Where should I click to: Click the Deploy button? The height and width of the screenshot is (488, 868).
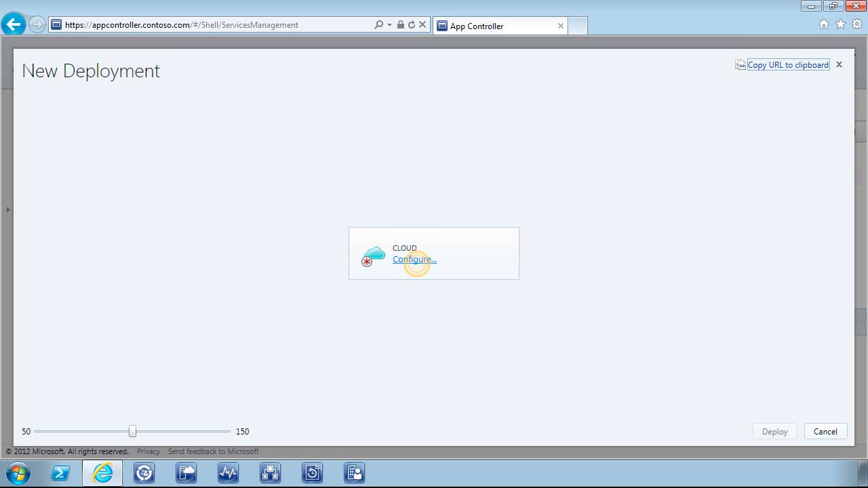(x=774, y=432)
